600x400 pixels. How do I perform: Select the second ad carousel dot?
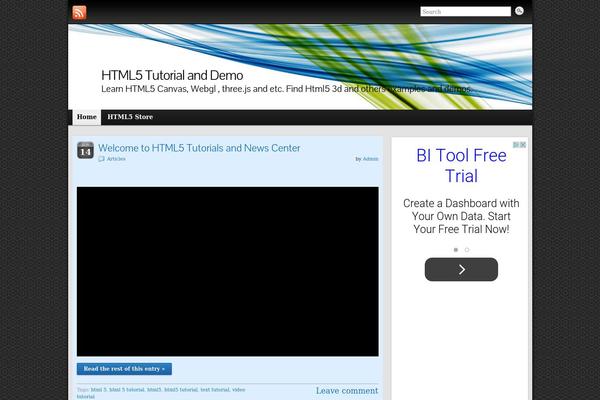(x=466, y=250)
